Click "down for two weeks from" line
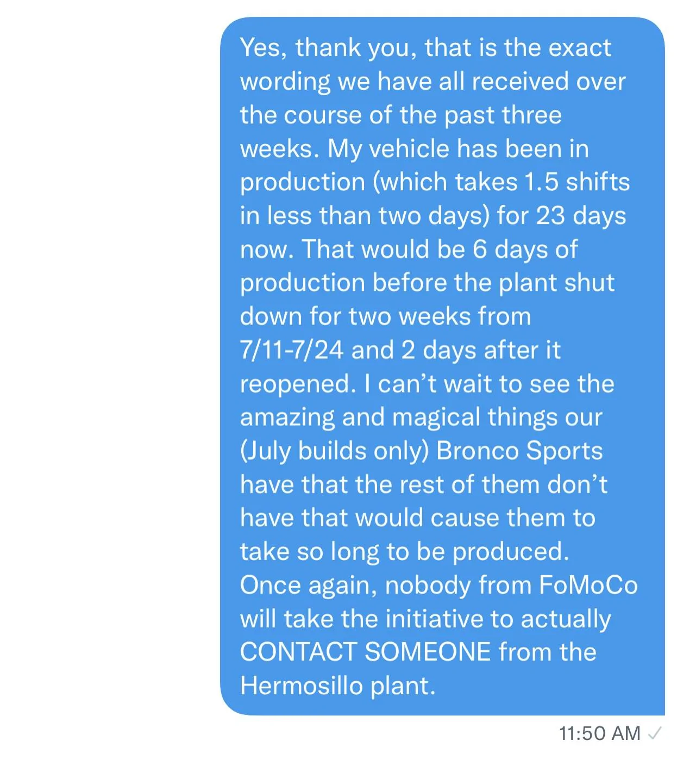677x784 pixels. tap(385, 316)
